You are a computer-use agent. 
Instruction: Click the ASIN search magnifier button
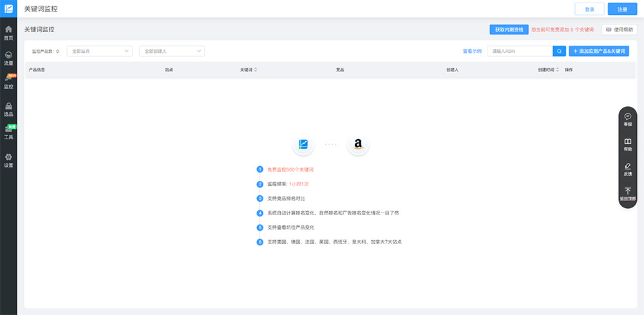pos(559,51)
